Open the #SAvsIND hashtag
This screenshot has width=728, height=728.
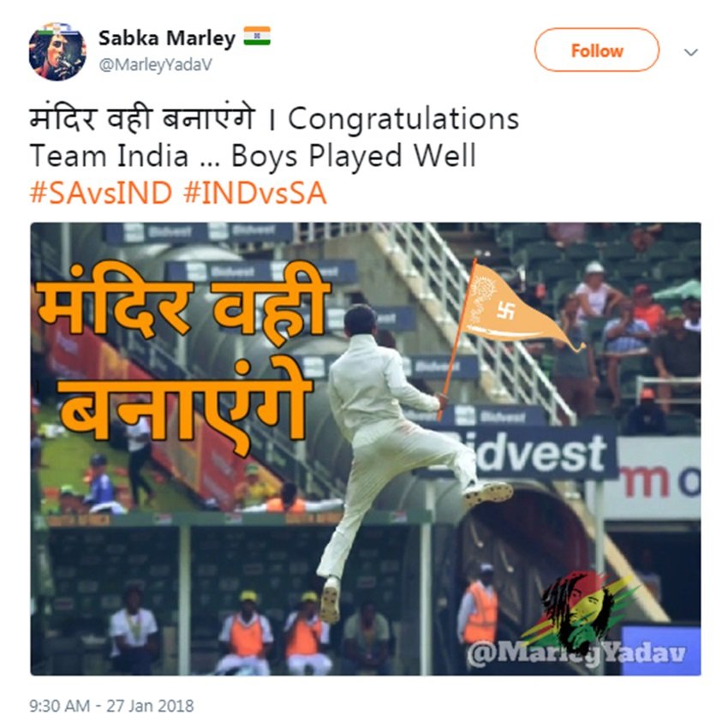(101, 193)
